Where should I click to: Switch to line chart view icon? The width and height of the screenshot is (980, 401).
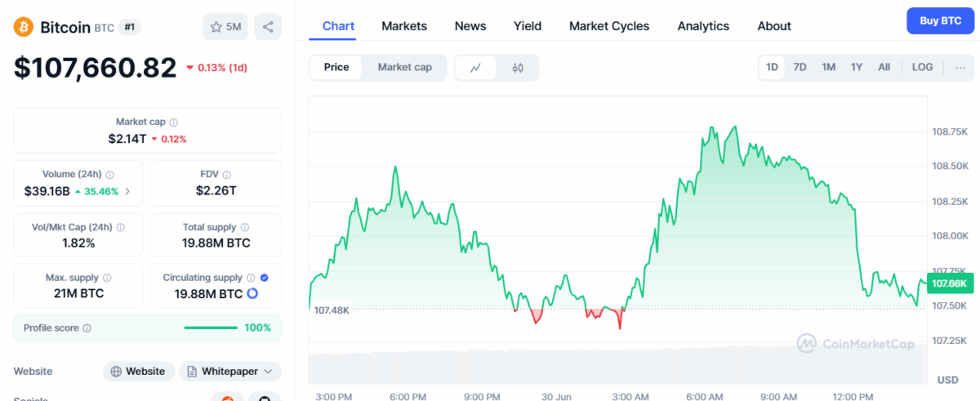pos(476,68)
